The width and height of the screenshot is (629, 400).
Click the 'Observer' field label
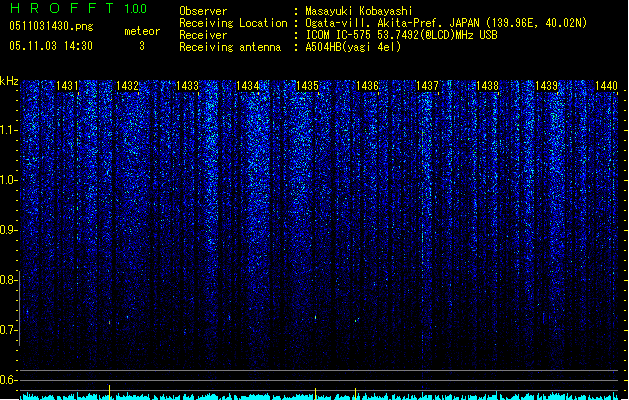coord(203,11)
